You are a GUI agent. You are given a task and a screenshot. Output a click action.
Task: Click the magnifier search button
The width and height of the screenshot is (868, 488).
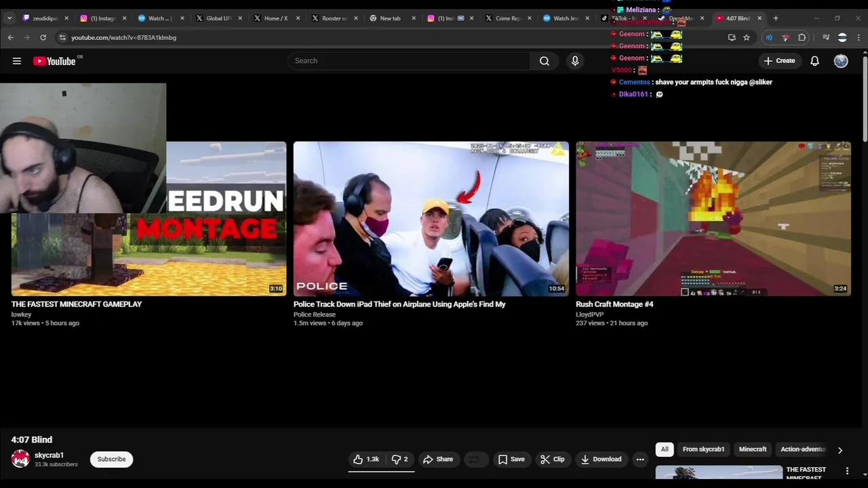[x=544, y=61]
